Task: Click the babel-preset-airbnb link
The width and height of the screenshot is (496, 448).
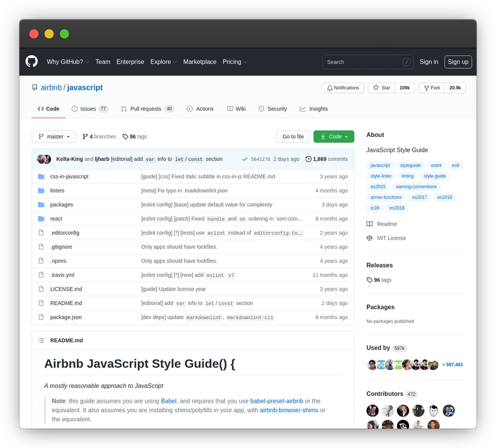Action: pos(277,401)
